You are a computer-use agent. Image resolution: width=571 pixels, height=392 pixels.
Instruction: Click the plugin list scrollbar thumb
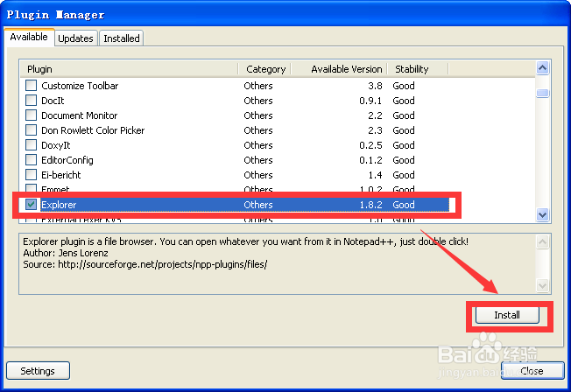[543, 93]
